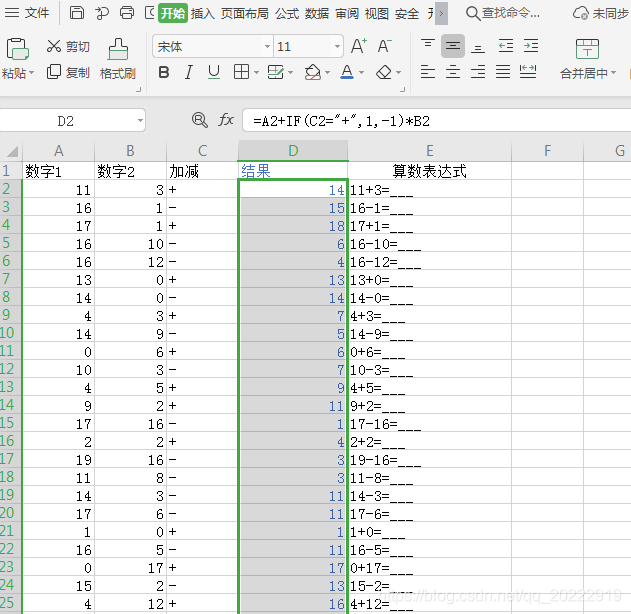Expand the font color dropdown arrow

361,73
